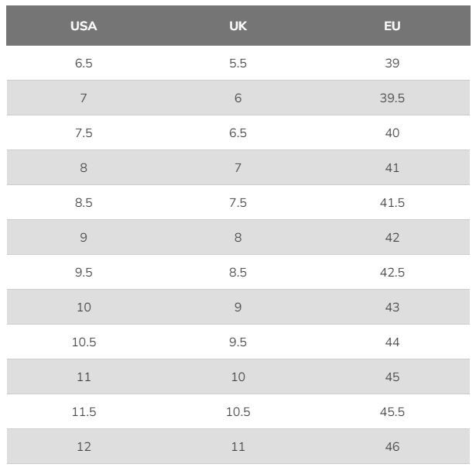Viewport: 476px width, 471px height.
Task: Click the USA size 11.5 cell
Action: click(84, 411)
